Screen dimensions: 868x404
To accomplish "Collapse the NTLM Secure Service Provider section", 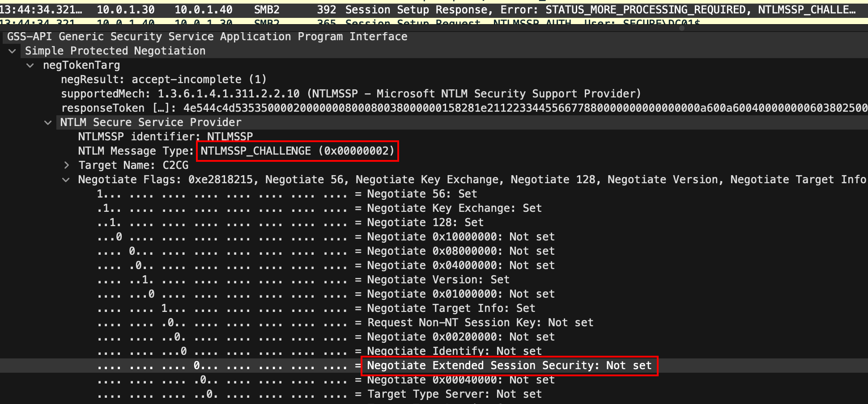I will pyautogui.click(x=48, y=122).
